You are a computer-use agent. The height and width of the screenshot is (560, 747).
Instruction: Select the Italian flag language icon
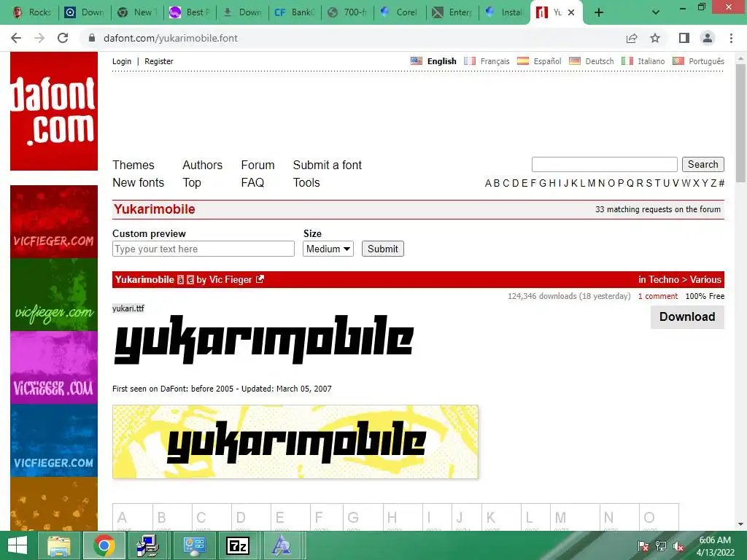pos(627,61)
